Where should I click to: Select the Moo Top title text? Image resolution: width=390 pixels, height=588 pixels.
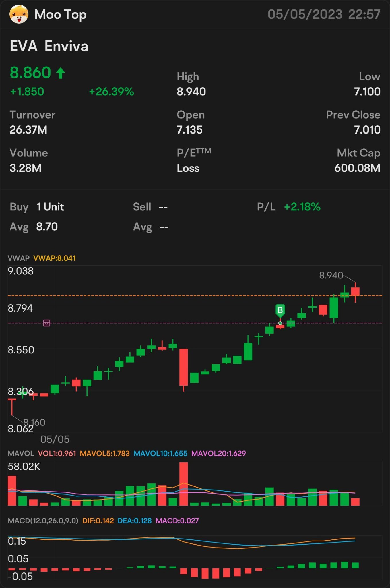click(60, 14)
